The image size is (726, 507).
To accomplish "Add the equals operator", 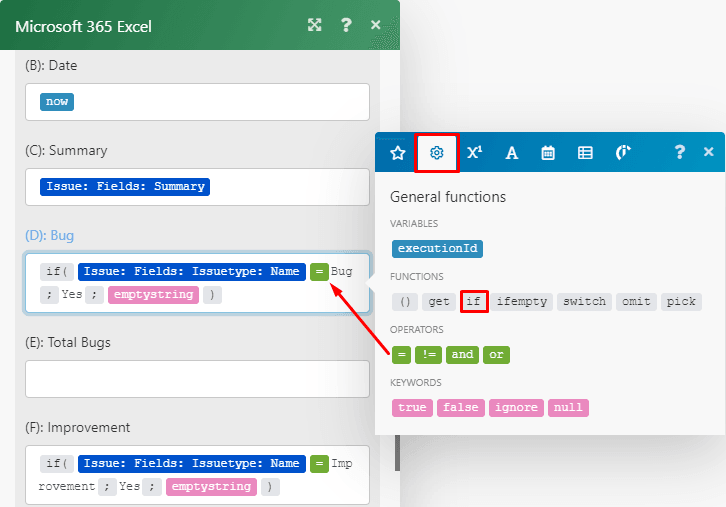I will pyautogui.click(x=401, y=354).
